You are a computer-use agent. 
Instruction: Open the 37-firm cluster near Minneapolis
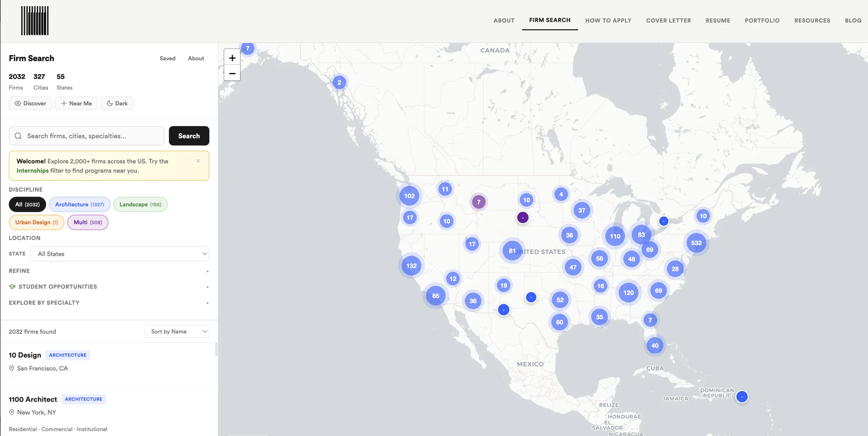tap(582, 210)
